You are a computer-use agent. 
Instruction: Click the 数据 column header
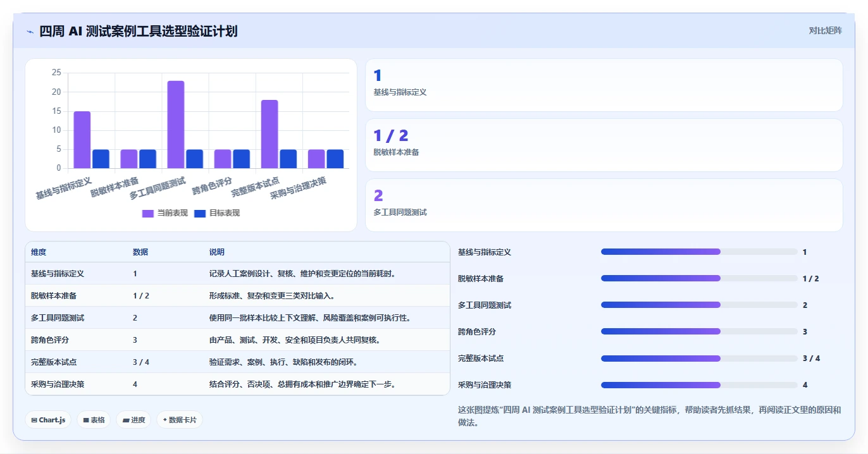pos(140,252)
